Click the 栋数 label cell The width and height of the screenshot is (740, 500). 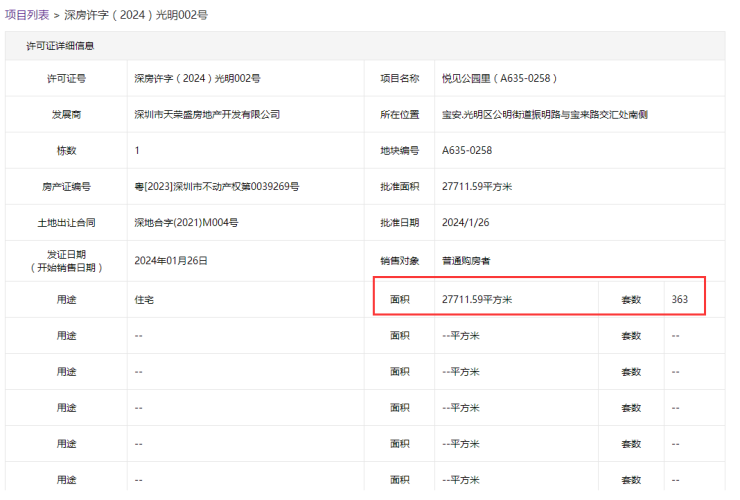coord(67,150)
